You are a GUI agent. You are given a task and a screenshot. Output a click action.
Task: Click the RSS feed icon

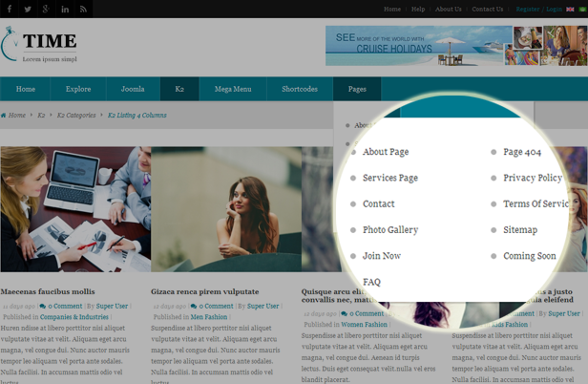(x=84, y=9)
